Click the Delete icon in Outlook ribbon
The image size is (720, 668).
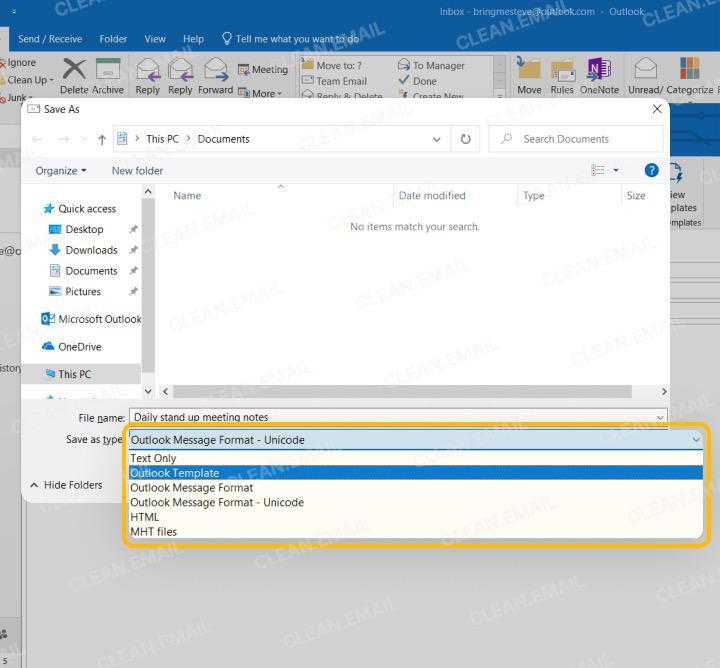pos(74,69)
